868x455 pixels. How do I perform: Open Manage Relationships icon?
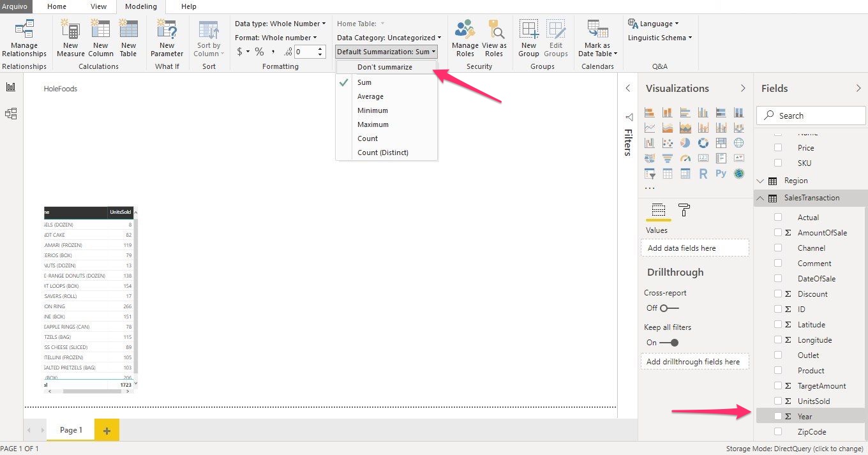24,38
